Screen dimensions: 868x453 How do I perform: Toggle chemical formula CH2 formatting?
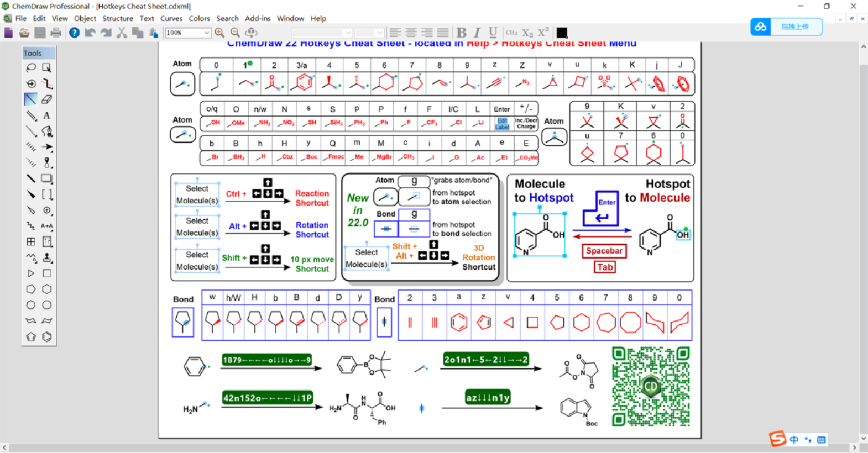(x=511, y=33)
